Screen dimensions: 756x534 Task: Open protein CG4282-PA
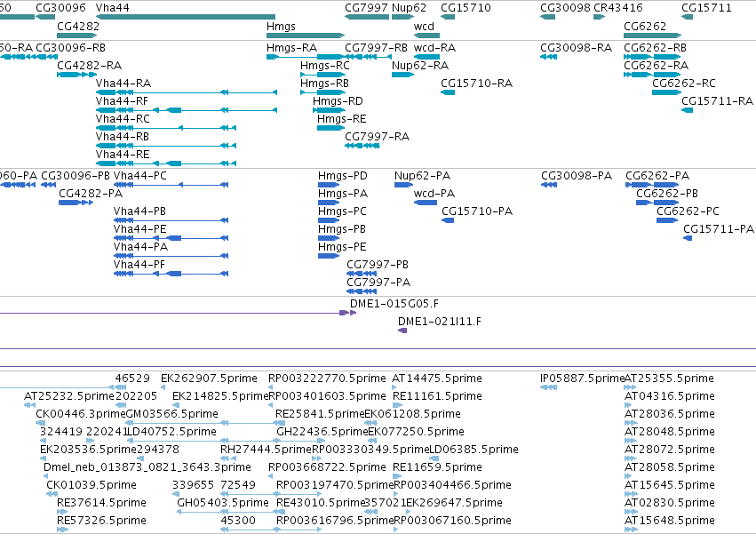[x=76, y=203]
